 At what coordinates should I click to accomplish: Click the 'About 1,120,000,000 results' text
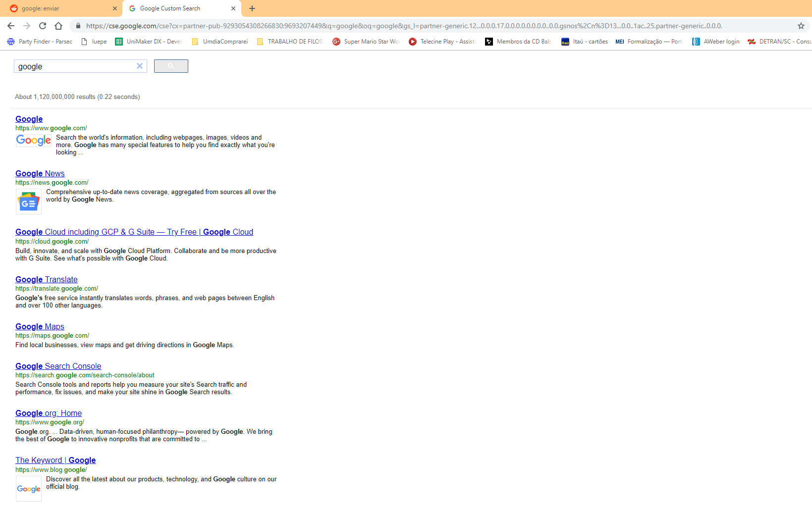77,97
